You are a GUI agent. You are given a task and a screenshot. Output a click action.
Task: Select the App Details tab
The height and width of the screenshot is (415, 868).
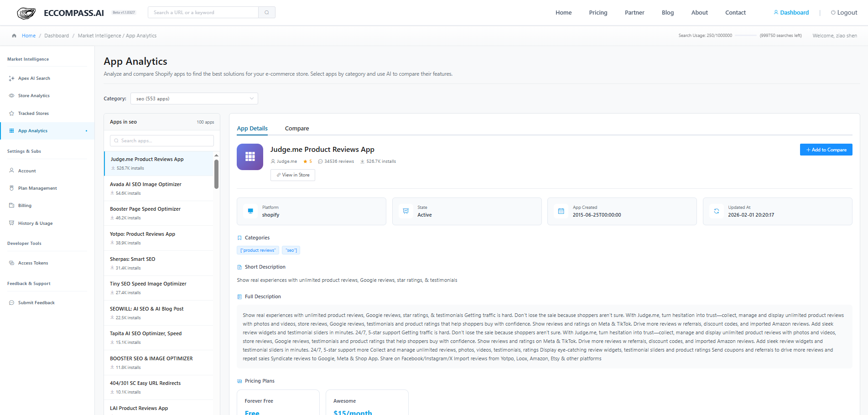(252, 129)
